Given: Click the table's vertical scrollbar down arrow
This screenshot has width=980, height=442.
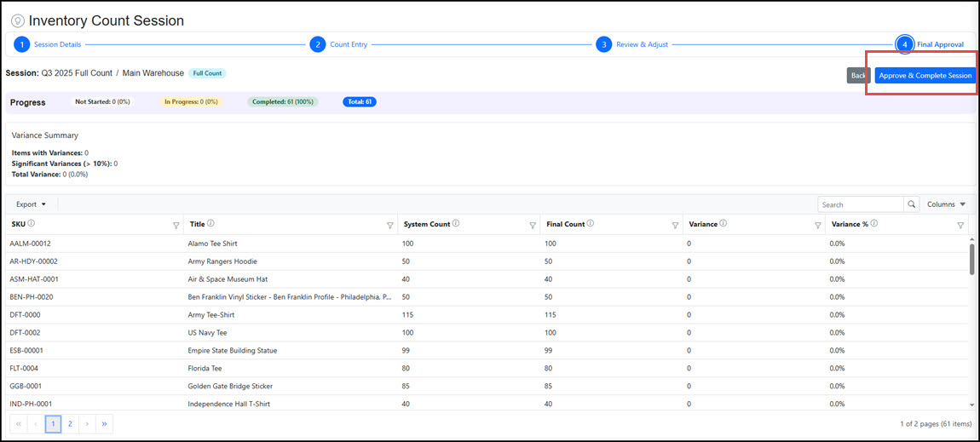Looking at the screenshot, I should point(972,405).
